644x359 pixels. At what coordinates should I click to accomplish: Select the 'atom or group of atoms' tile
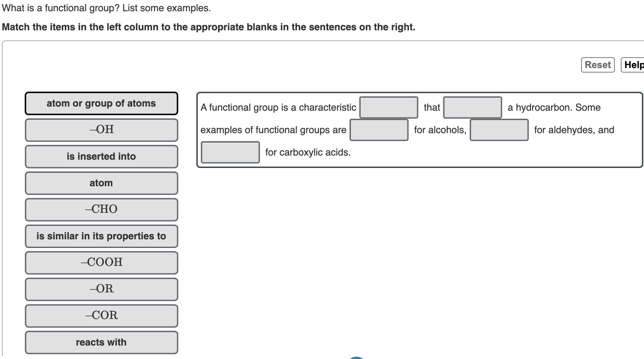point(101,103)
